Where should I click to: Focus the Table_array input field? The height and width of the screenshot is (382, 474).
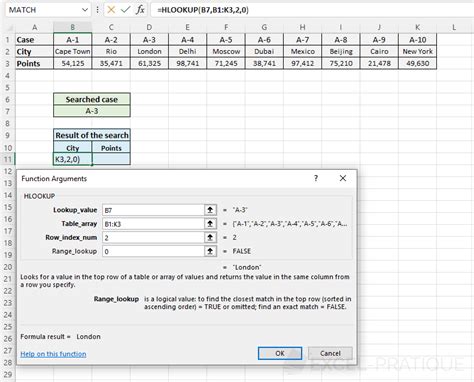click(153, 224)
